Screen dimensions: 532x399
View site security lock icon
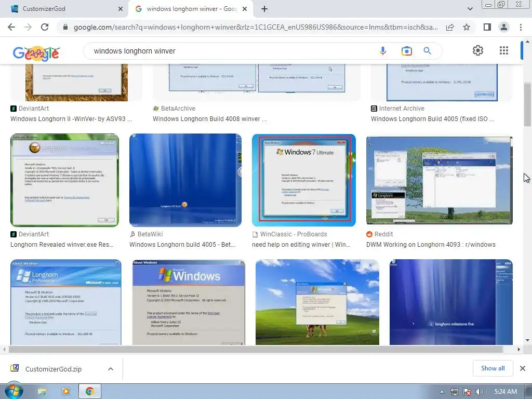pos(65,27)
